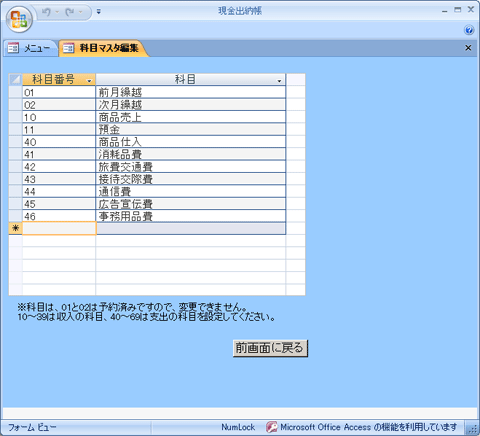480x436 pixels.
Task: Click the cell with number 45
Action: pos(59,204)
